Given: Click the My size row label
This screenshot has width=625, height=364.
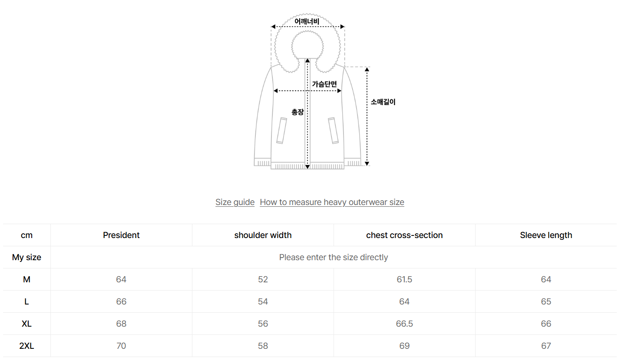Looking at the screenshot, I should 26,257.
